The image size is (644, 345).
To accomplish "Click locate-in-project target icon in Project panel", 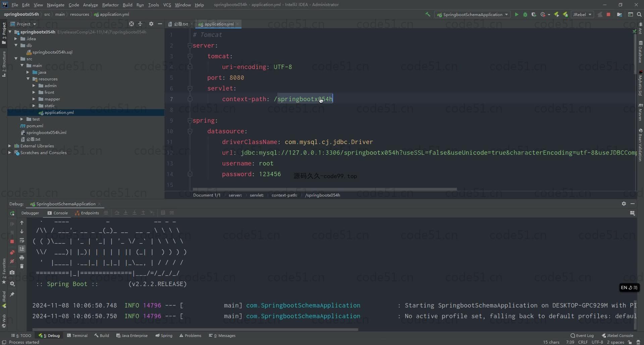I will pyautogui.click(x=131, y=24).
